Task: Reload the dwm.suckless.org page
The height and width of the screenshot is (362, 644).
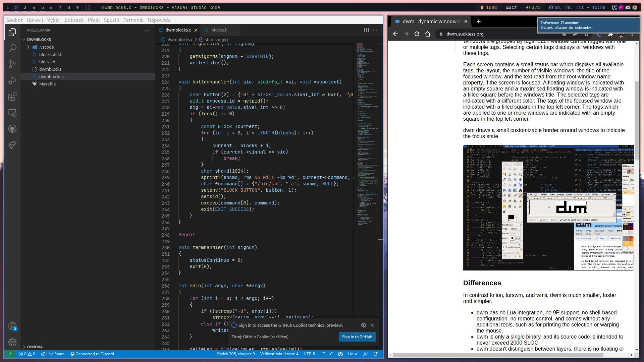Action: coord(417,34)
